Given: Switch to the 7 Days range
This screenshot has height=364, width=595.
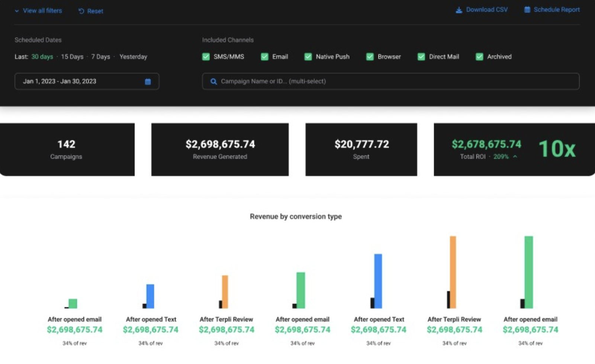Looking at the screenshot, I should coord(100,57).
